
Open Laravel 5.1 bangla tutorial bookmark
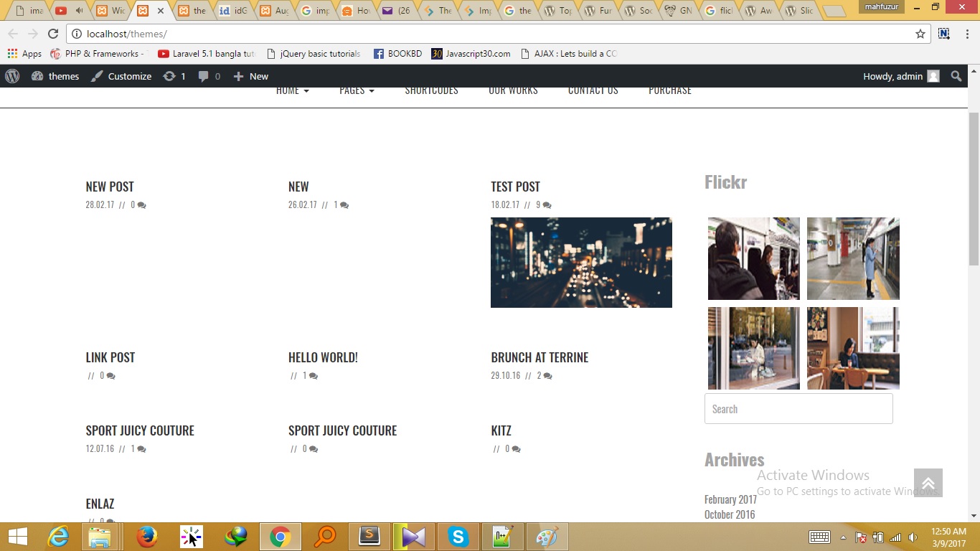click(207, 54)
